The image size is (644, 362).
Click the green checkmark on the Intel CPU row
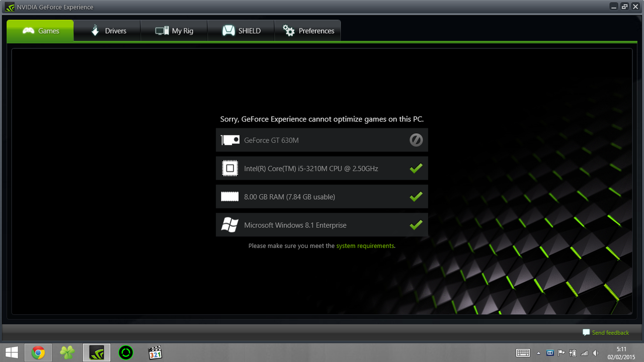pos(416,168)
